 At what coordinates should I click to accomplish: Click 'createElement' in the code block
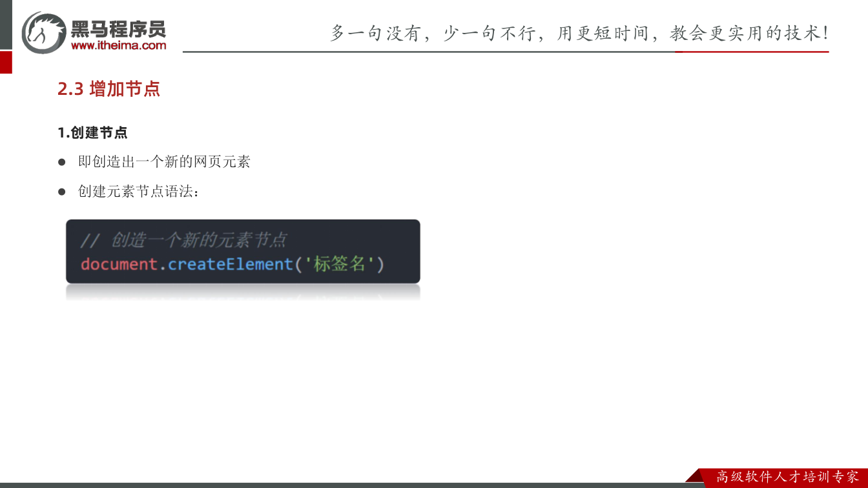click(231, 264)
